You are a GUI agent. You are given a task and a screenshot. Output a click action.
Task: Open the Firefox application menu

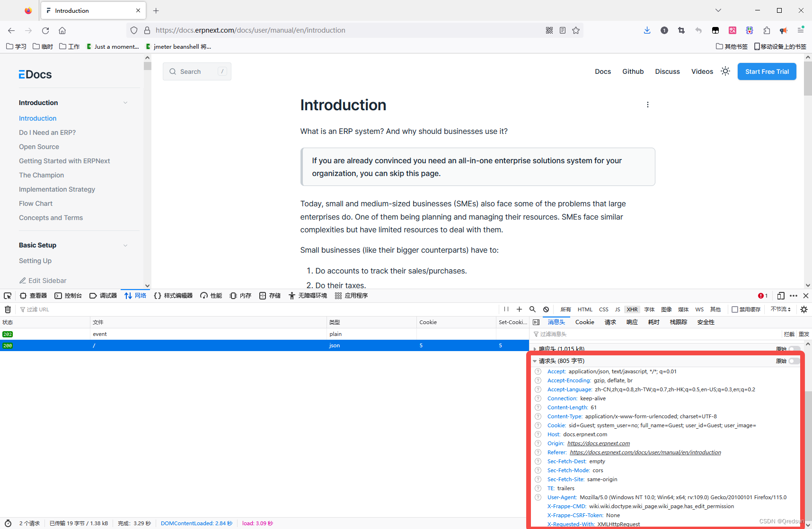click(x=801, y=30)
